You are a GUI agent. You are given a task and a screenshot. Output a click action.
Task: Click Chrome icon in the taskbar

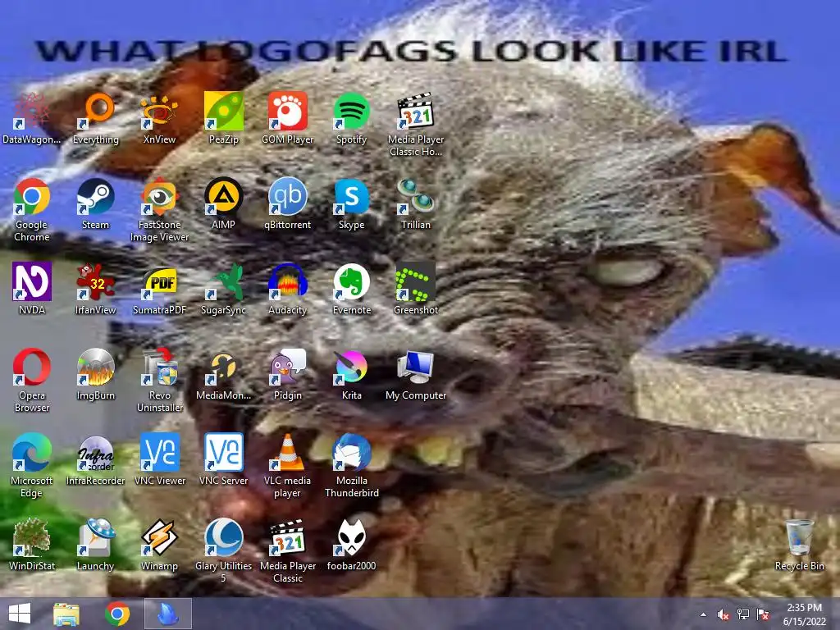pyautogui.click(x=117, y=614)
